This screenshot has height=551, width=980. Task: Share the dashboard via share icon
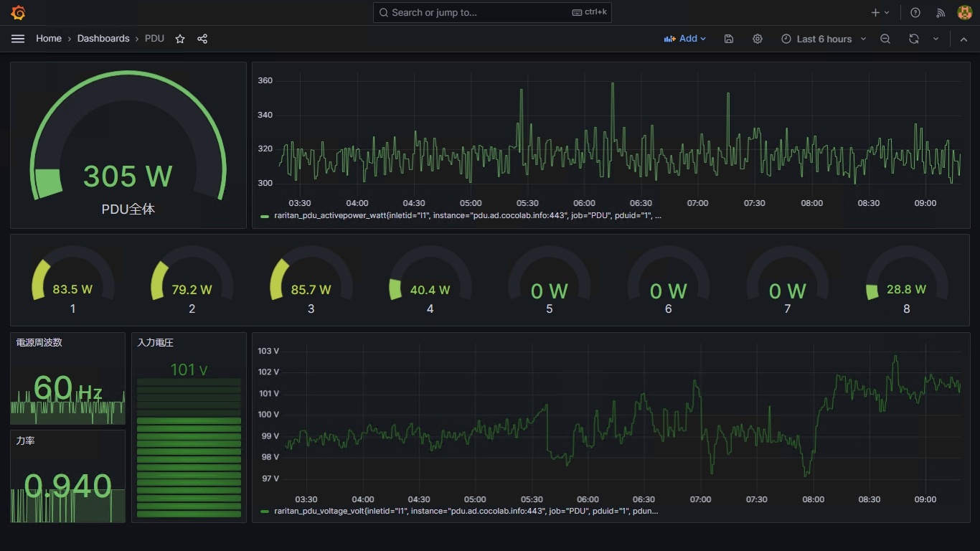202,39
